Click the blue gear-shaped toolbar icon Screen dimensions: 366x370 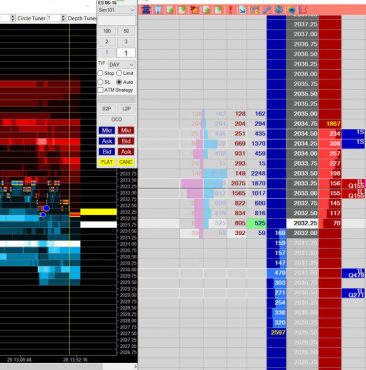pos(279,10)
